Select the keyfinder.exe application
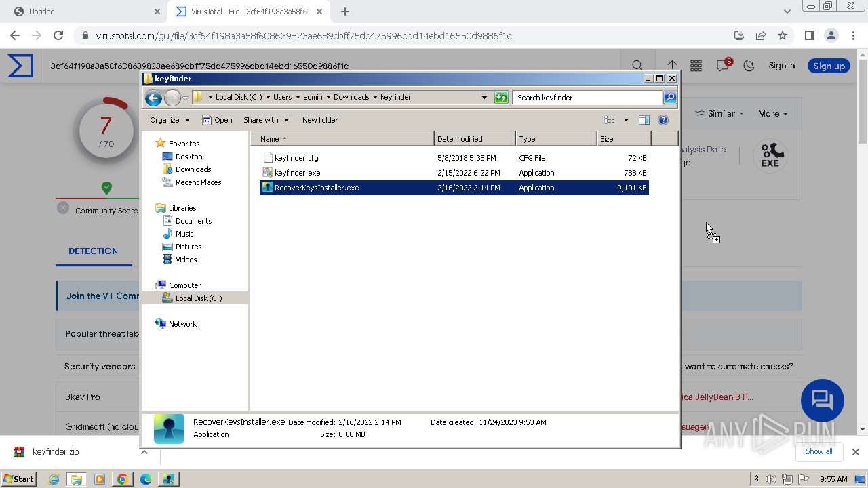 297,173
